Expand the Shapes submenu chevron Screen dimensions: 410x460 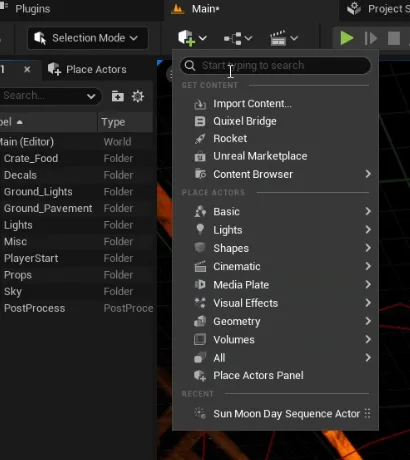368,248
